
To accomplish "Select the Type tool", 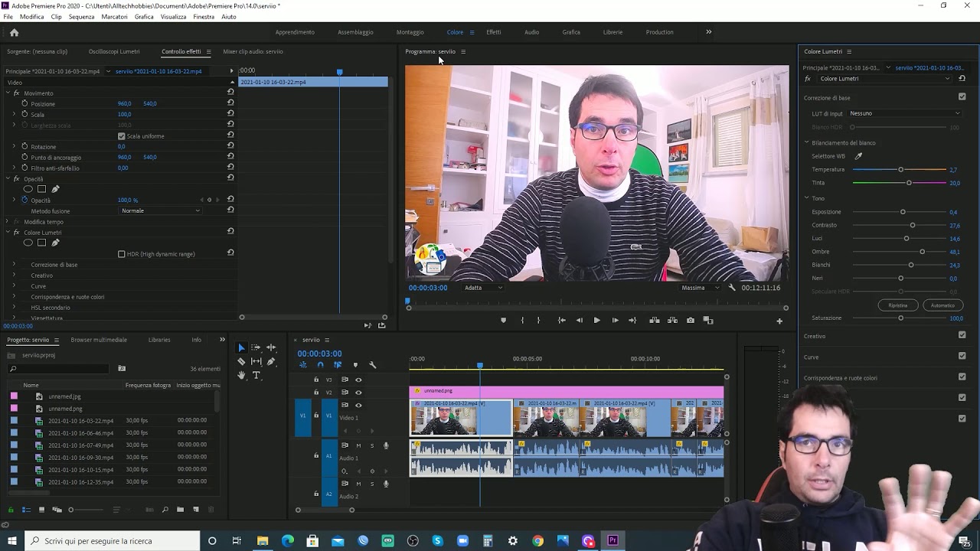I will pyautogui.click(x=256, y=375).
